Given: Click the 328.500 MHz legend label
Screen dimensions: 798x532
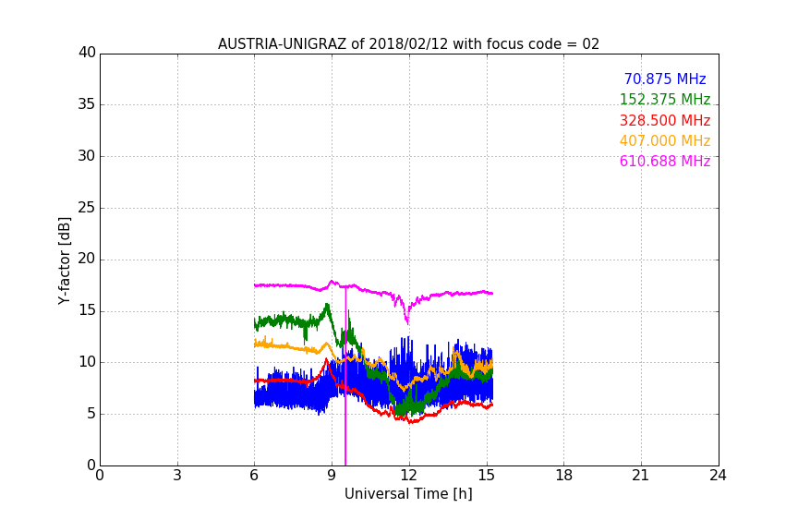Looking at the screenshot, I should pos(665,120).
